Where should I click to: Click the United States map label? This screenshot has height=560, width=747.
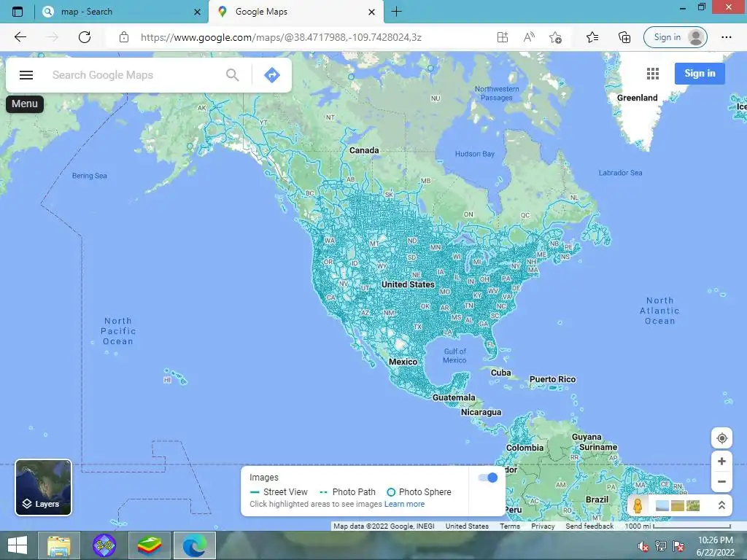408,284
